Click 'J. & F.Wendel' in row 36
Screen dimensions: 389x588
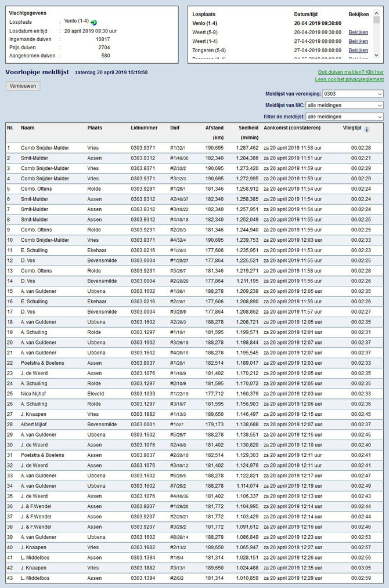click(36, 506)
